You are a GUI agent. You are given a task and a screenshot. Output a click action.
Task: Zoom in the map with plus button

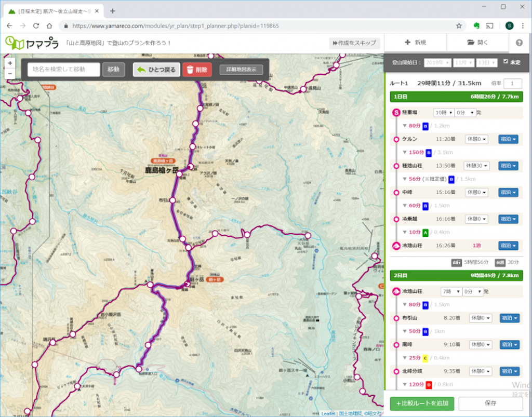[10, 63]
